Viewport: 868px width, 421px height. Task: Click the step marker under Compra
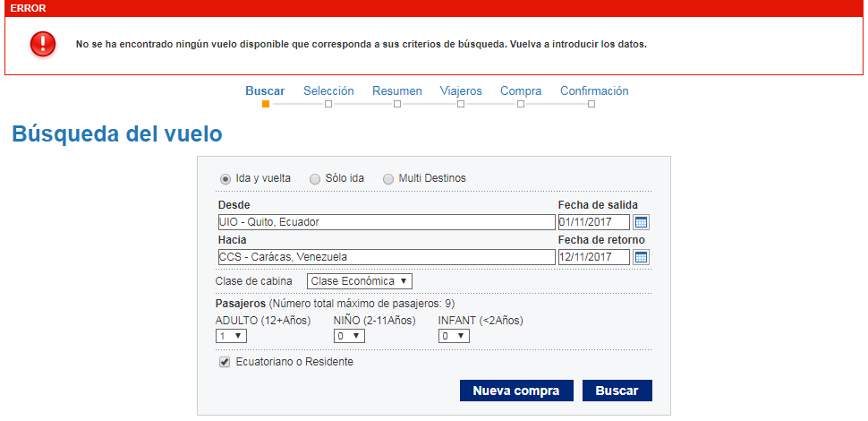click(x=521, y=104)
